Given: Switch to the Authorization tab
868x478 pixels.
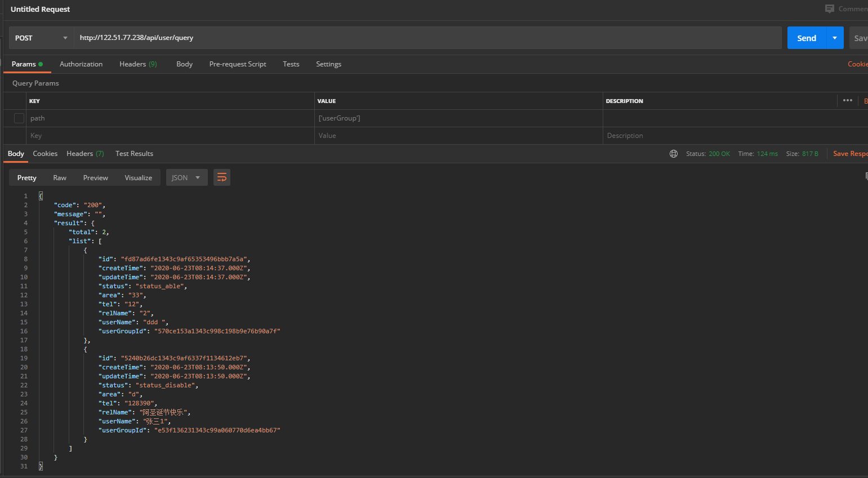Looking at the screenshot, I should 81,64.
